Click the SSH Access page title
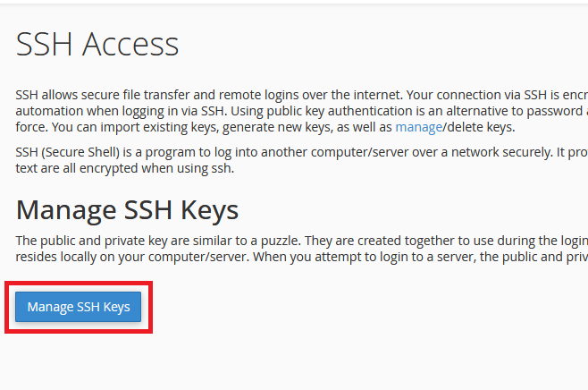This screenshot has height=390, width=588. coord(97,44)
